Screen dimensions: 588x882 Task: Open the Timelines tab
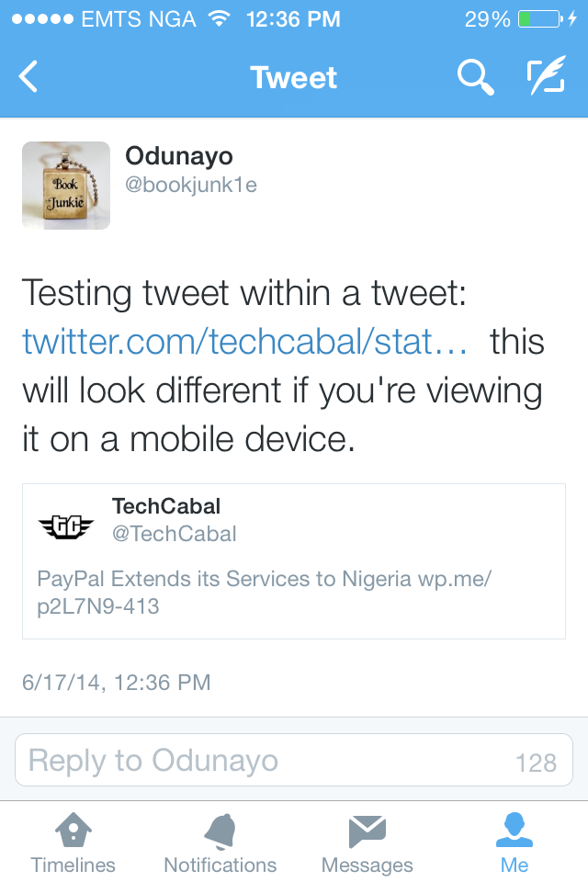pyautogui.click(x=73, y=843)
